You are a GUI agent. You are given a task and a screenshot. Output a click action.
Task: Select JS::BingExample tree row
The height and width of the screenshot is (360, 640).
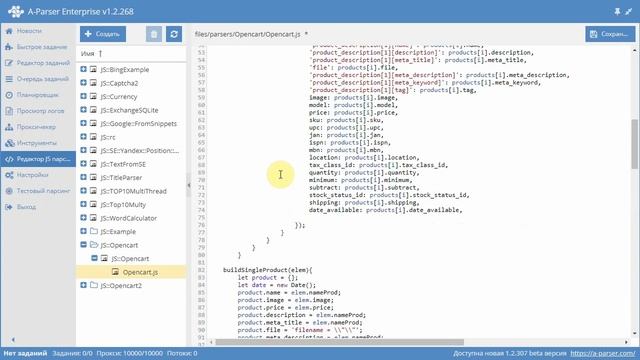[x=131, y=69]
